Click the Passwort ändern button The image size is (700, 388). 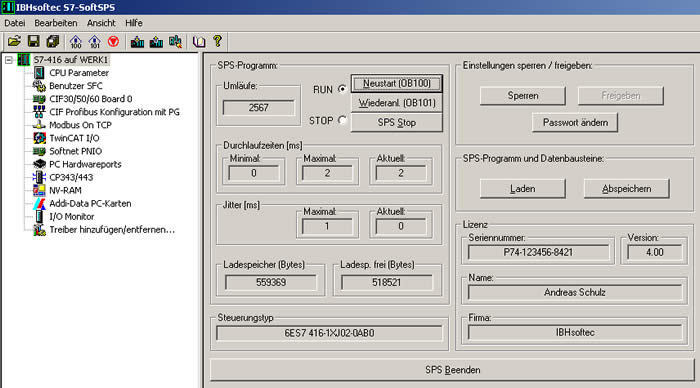coord(575,122)
